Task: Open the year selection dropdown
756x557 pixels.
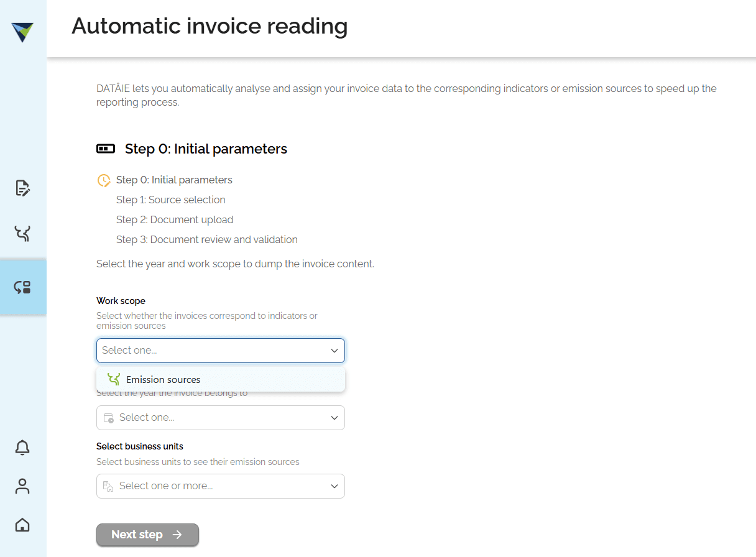Action: [221, 418]
